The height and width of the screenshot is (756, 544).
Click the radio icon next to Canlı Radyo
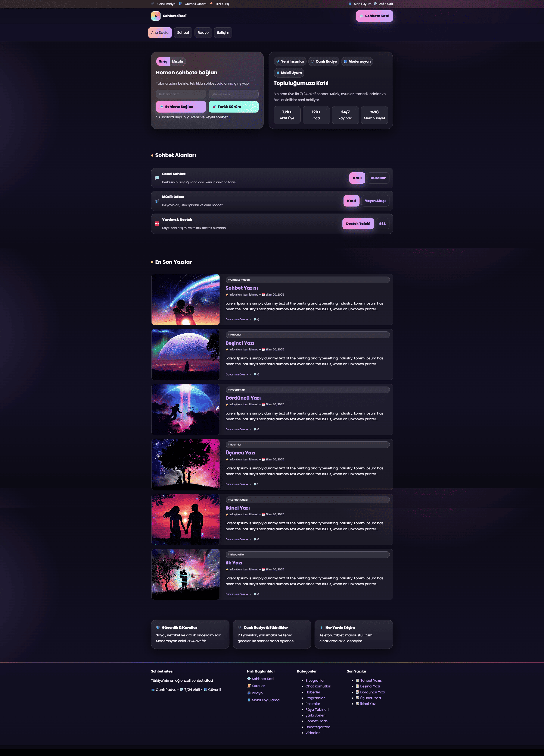153,4
